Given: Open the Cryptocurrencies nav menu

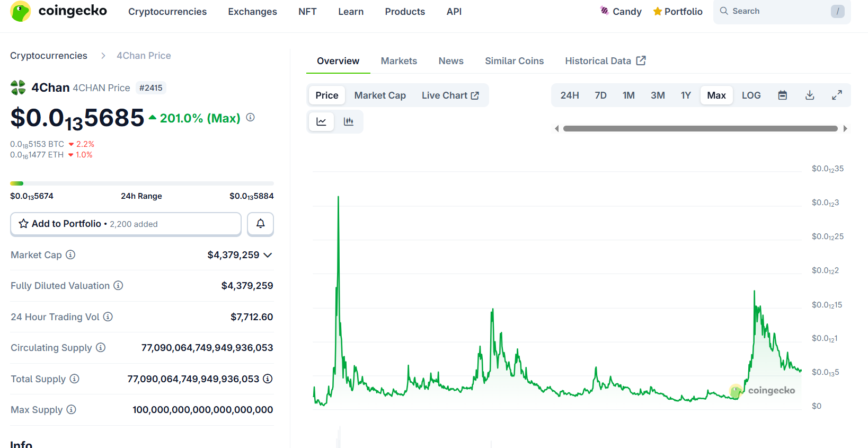Looking at the screenshot, I should click(167, 12).
